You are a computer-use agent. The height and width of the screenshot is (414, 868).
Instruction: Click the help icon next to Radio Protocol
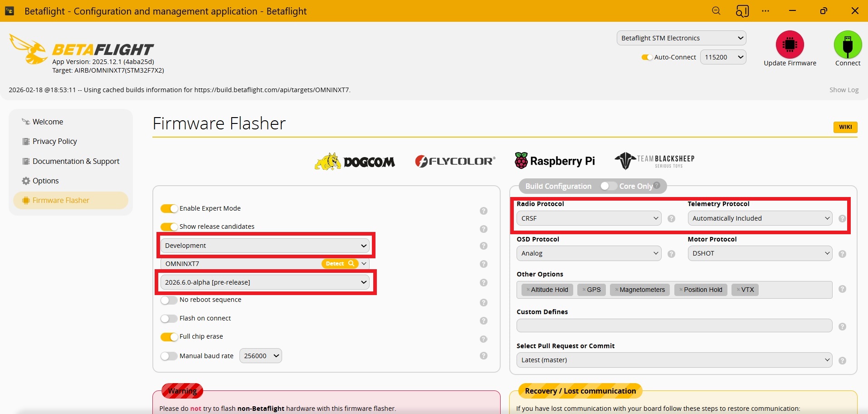(x=671, y=218)
